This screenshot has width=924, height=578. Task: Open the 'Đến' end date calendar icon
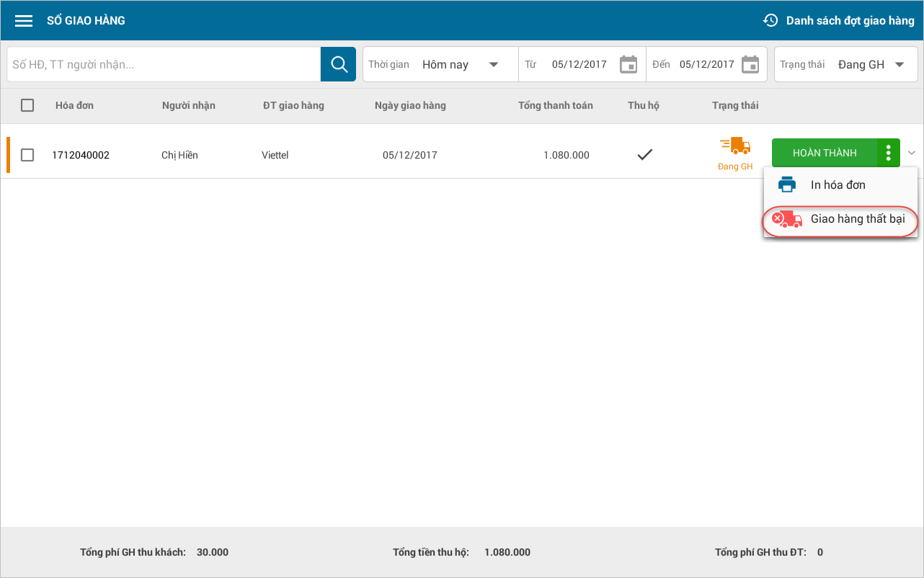(750, 64)
